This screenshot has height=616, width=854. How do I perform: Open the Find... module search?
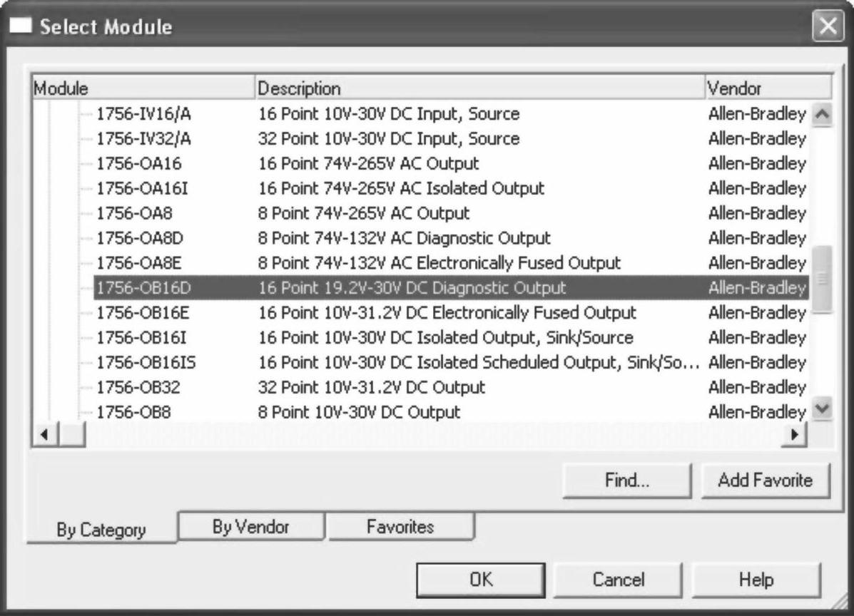pyautogui.click(x=627, y=481)
